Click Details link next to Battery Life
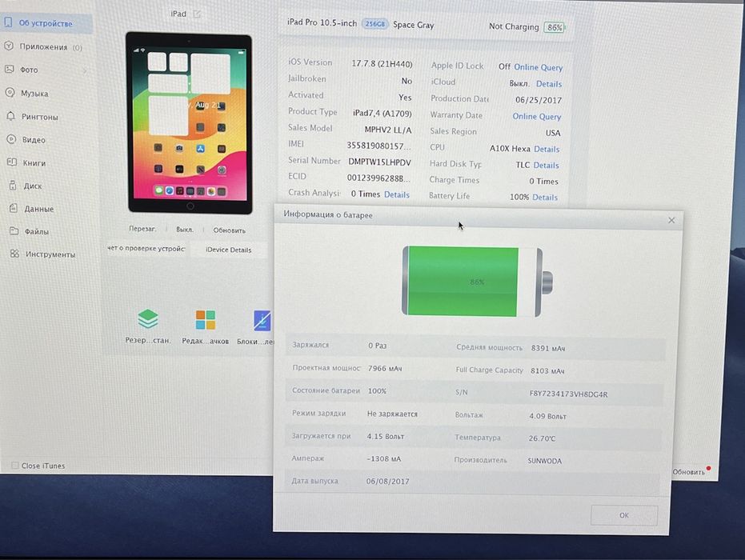Image resolution: width=745 pixels, height=560 pixels. 544,197
